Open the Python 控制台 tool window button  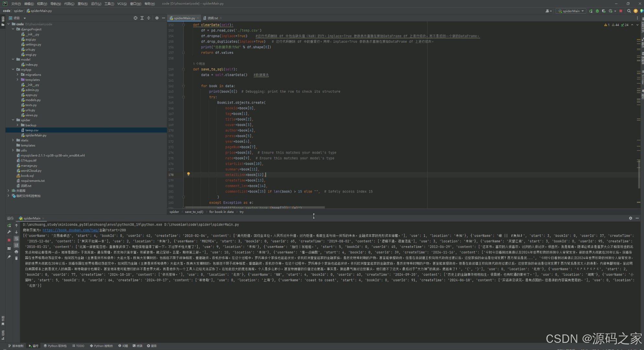101,346
